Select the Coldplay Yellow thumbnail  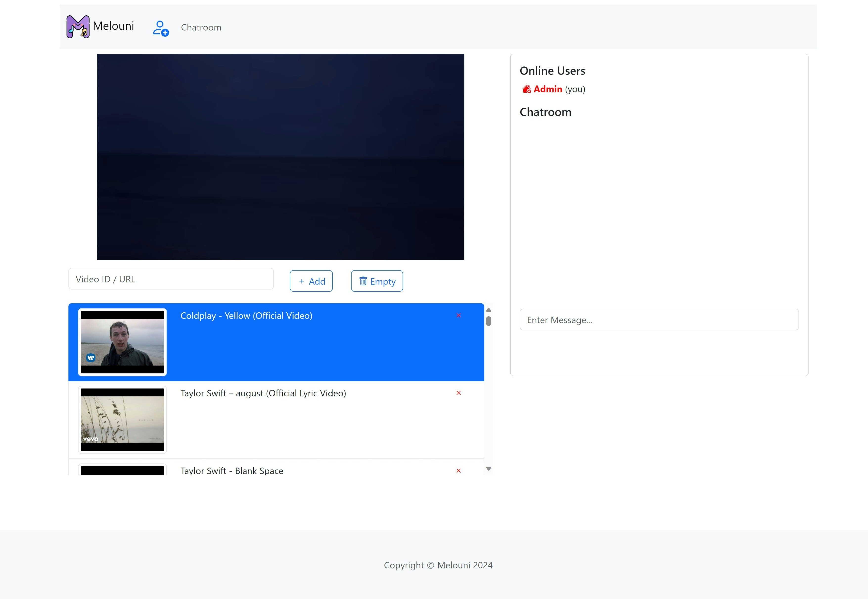122,342
